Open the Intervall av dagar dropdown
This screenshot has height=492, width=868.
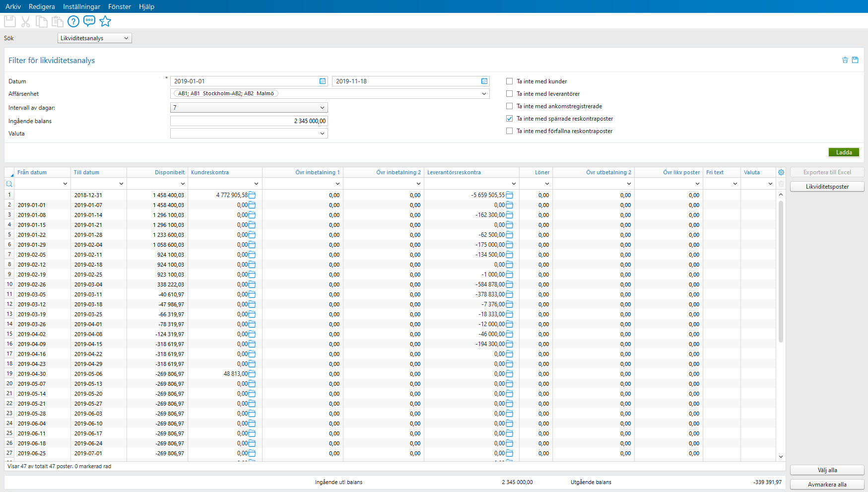(x=323, y=108)
